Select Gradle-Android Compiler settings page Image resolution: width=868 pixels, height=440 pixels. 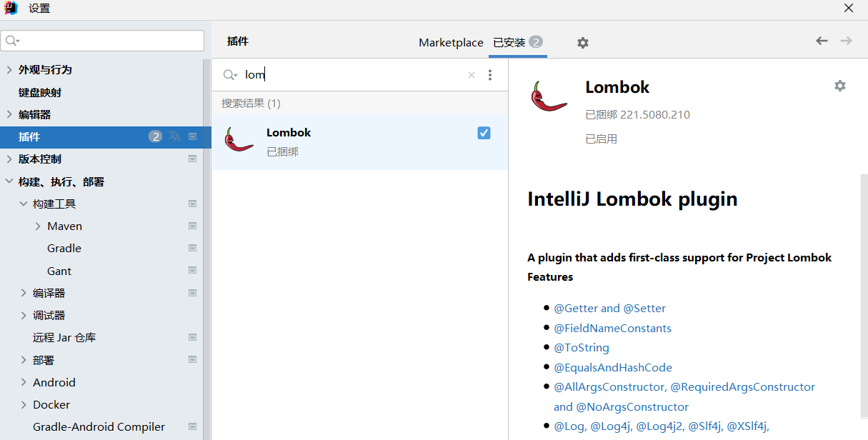[99, 426]
